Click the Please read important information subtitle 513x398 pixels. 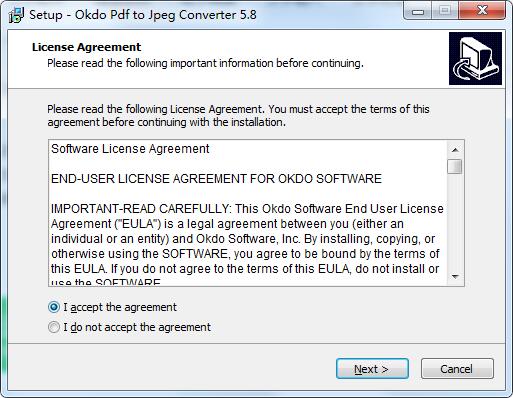coord(205,63)
